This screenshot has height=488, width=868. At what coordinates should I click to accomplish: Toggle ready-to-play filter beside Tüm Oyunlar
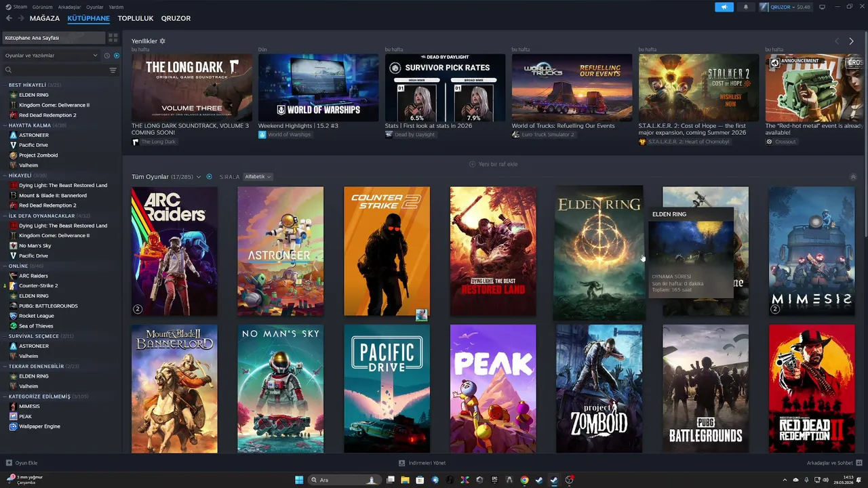click(x=209, y=177)
